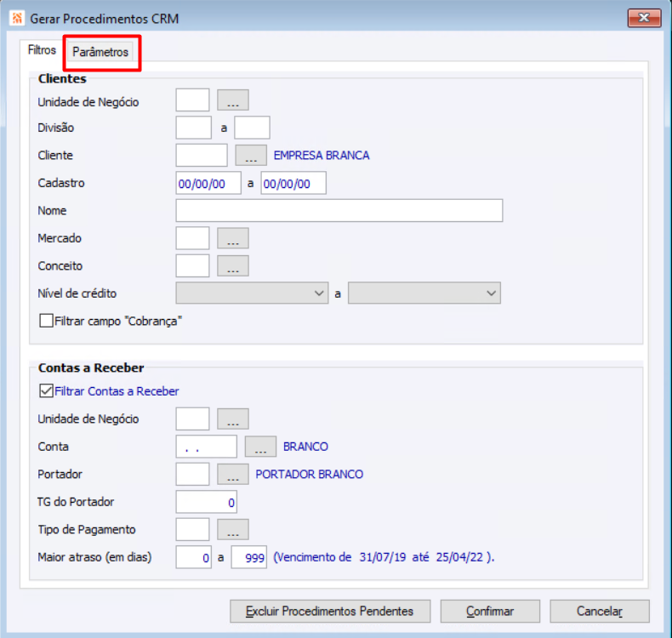
Task: Click the Mercado input field
Action: pos(192,238)
